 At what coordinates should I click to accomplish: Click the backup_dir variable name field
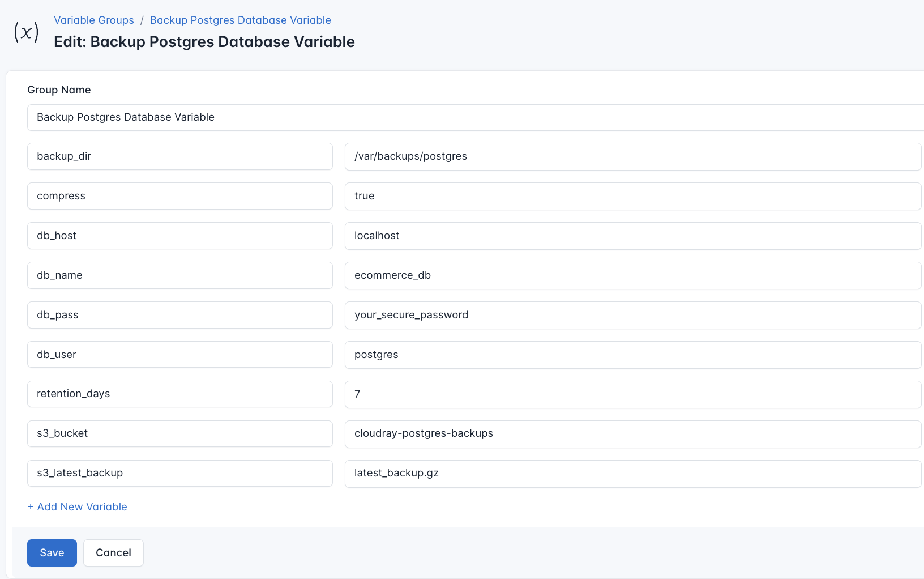coord(179,156)
